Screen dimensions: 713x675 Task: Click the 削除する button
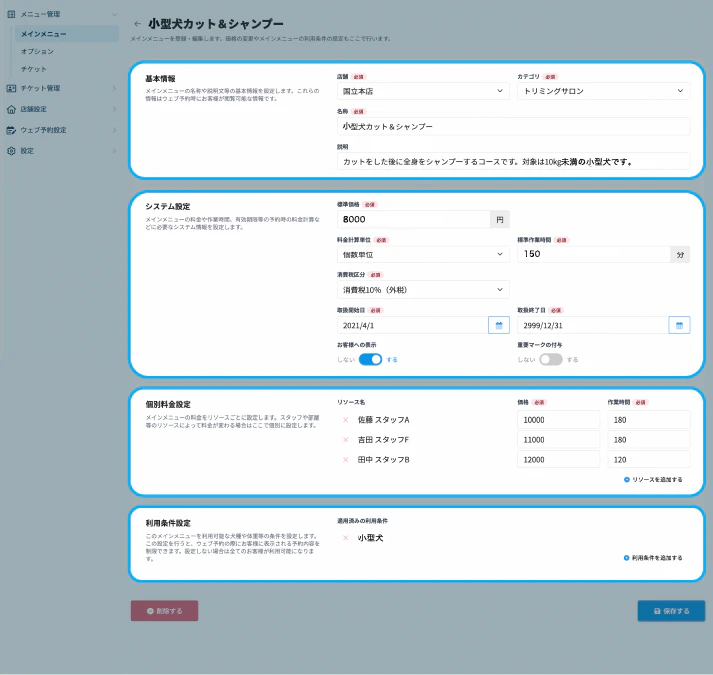[x=164, y=610]
